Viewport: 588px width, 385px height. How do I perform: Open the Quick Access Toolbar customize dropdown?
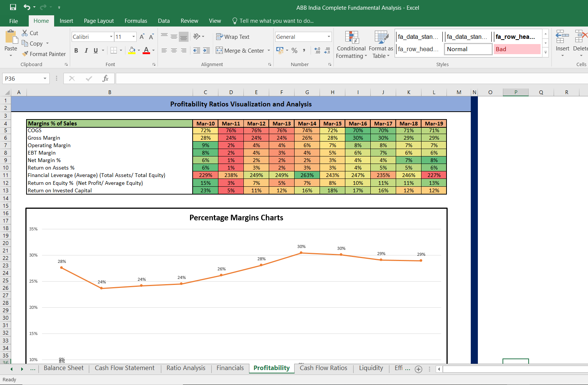click(x=59, y=7)
